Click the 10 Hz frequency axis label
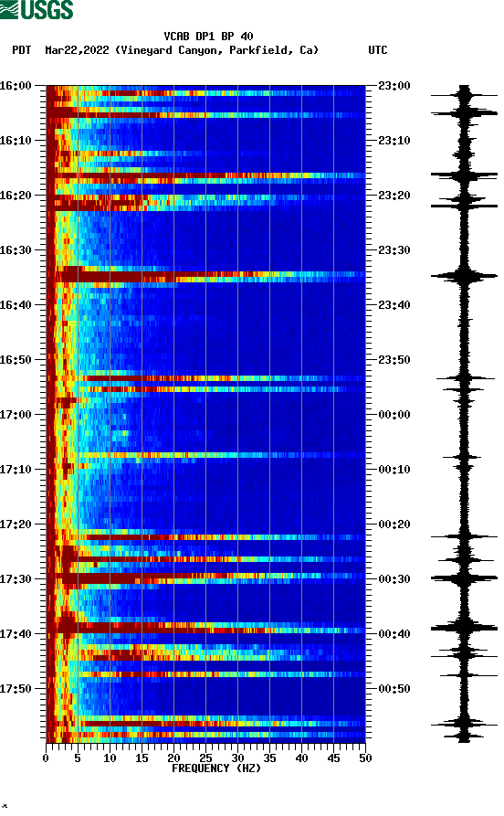This screenshot has height=816, width=504. (110, 758)
